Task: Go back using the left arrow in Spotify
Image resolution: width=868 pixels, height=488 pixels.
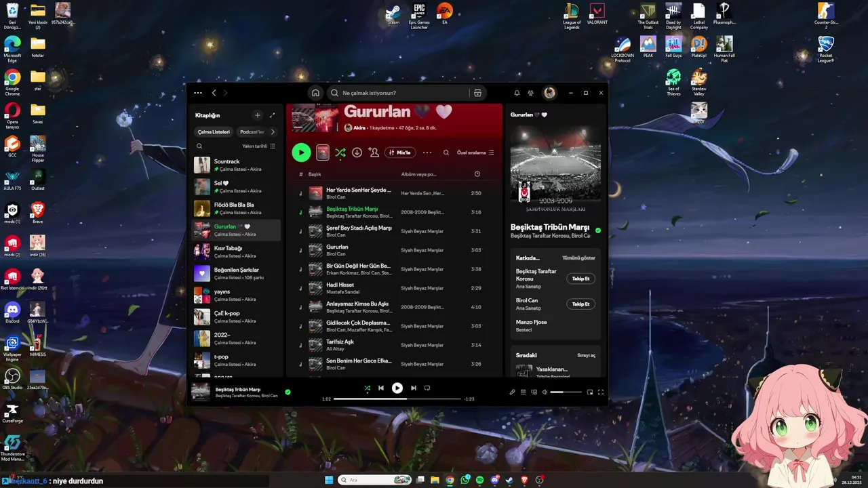Action: tap(214, 93)
